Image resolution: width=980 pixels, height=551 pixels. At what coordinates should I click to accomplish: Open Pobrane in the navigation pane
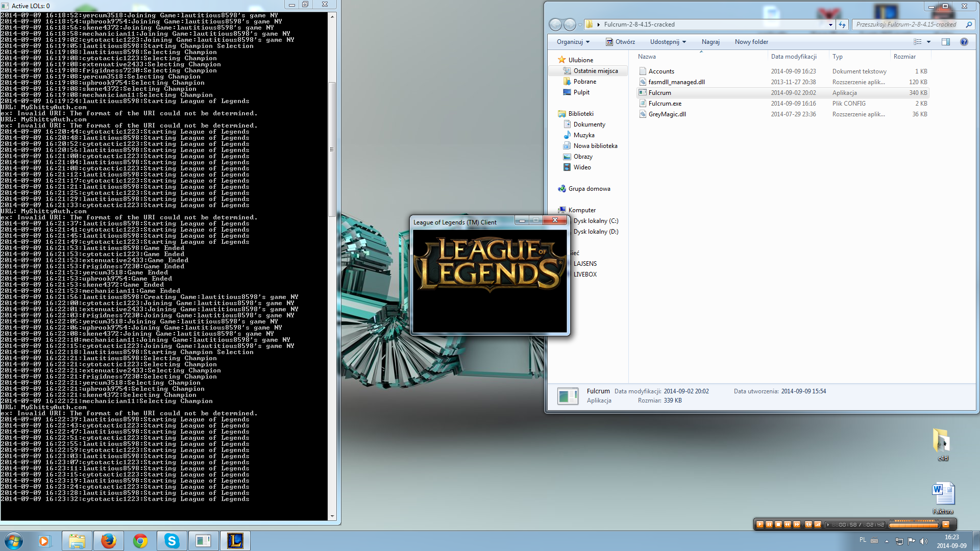(x=579, y=82)
